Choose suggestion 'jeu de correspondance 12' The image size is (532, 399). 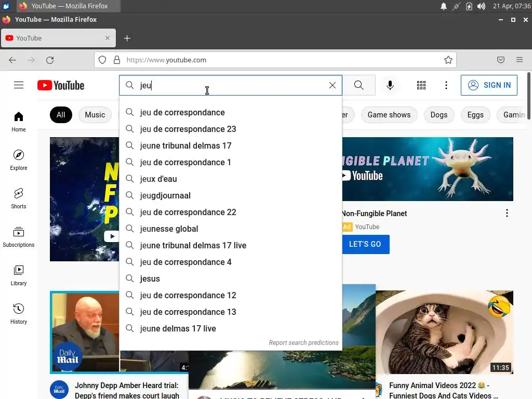point(231,295)
